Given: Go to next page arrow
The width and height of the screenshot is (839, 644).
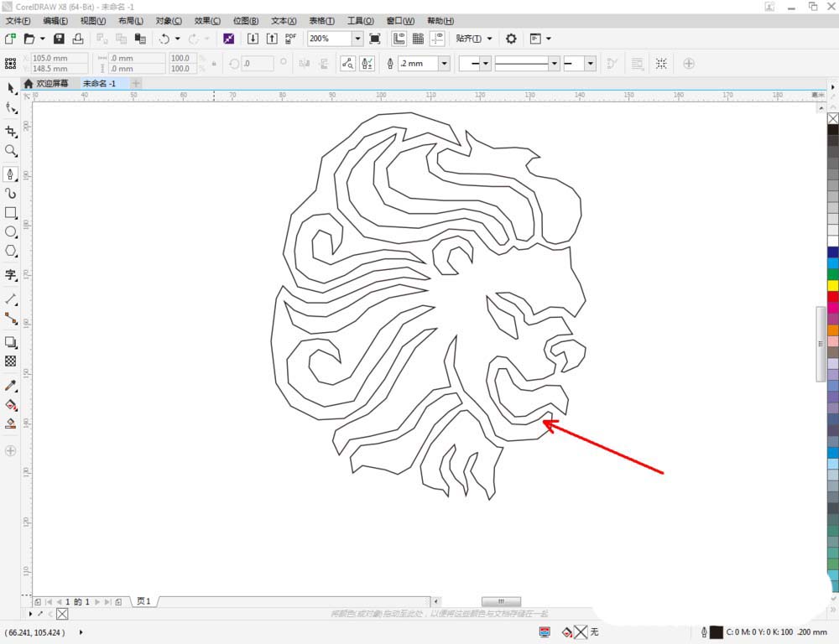Looking at the screenshot, I should click(97, 602).
